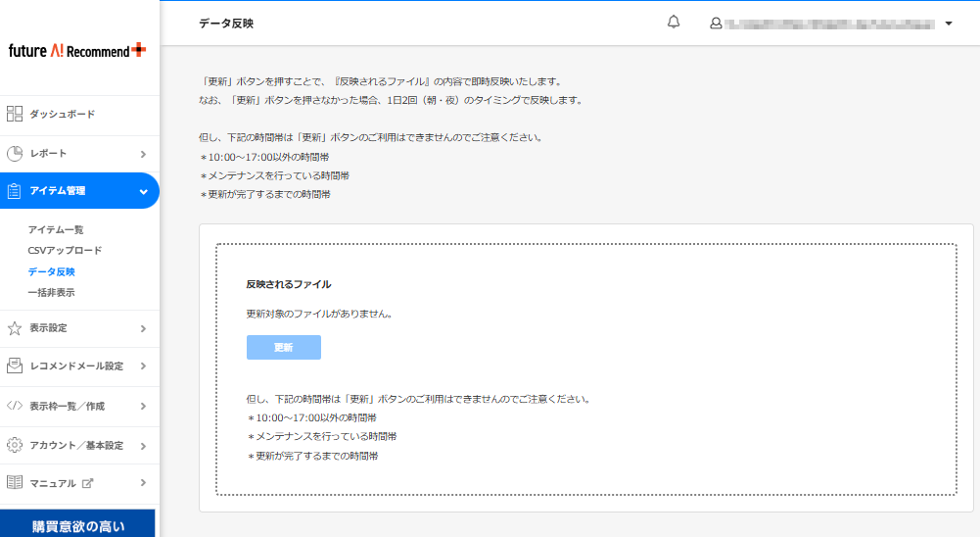Expand the レポート menu chevron

143,154
